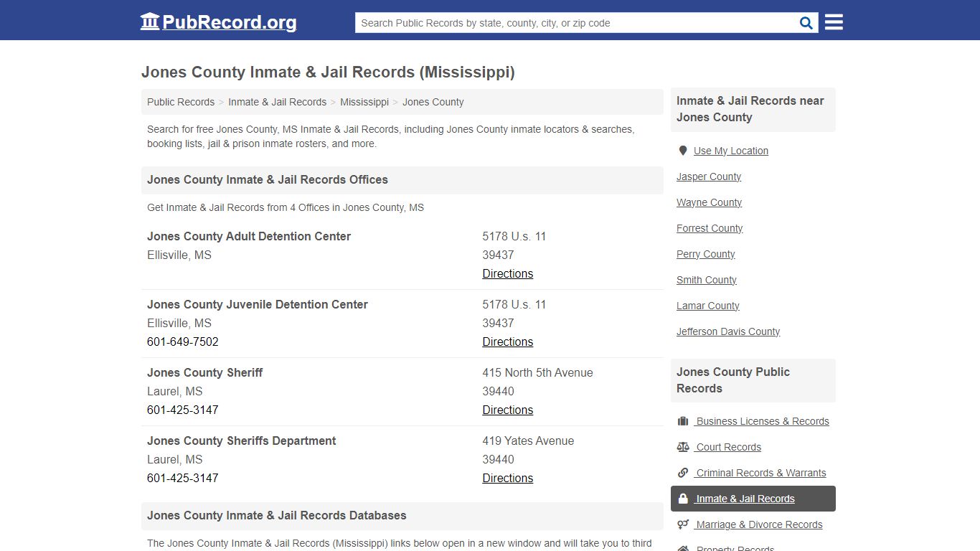The image size is (980, 551).
Task: Call 601-649-7502 Juvenile Detention number
Action: (x=183, y=342)
